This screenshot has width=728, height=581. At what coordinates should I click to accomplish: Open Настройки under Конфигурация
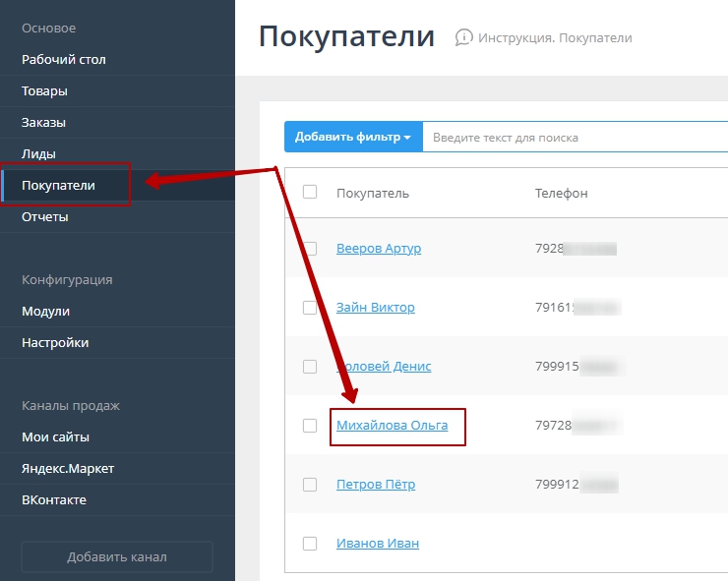[55, 343]
